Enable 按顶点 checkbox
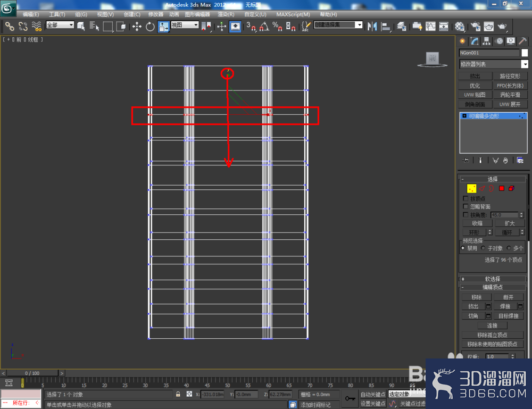The image size is (532, 409). click(x=465, y=198)
